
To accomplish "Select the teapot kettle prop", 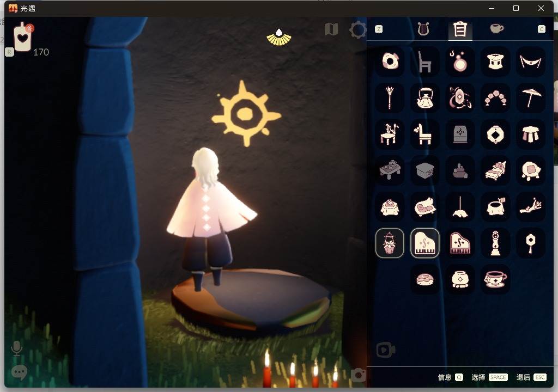I will 425,99.
